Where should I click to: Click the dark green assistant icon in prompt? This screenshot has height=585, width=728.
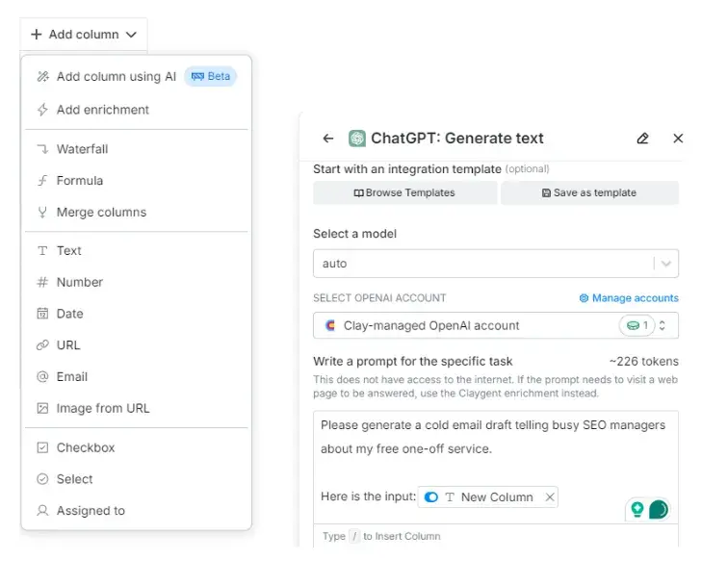pyautogui.click(x=659, y=509)
